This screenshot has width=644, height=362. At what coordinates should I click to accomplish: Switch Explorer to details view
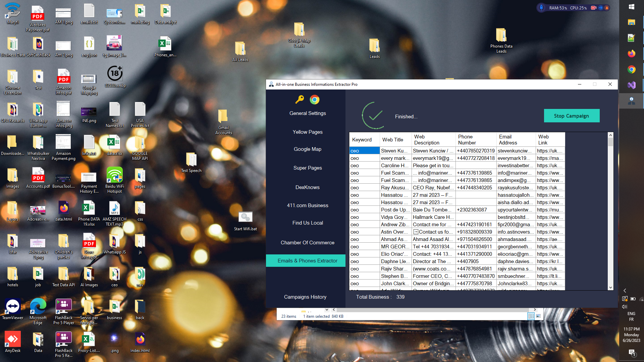[531, 316]
